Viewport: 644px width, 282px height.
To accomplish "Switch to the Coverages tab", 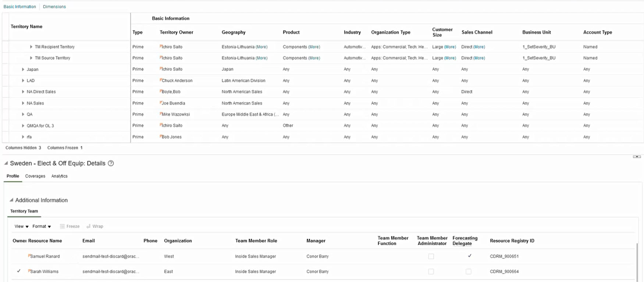I will click(35, 176).
